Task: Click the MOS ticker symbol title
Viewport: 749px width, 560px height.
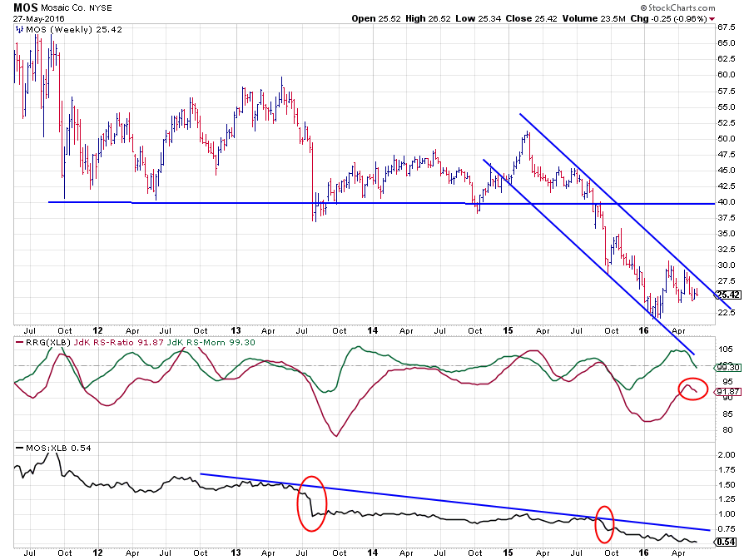Action: click(x=26, y=7)
